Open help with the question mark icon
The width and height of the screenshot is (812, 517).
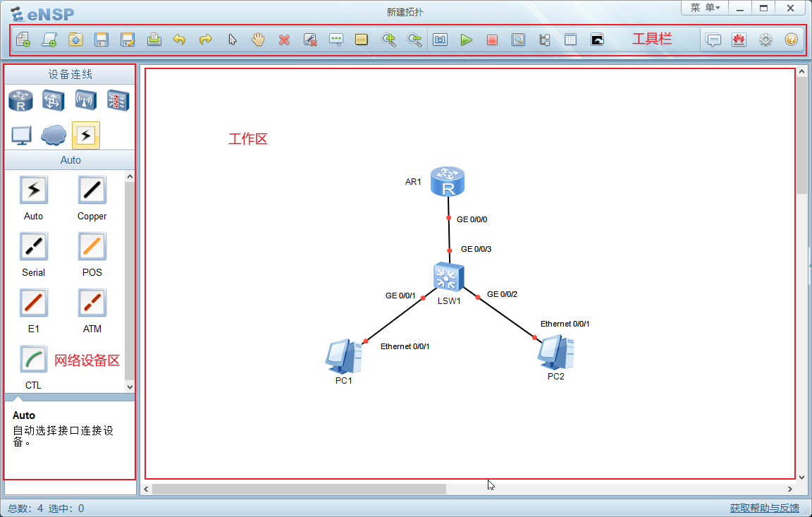click(792, 39)
